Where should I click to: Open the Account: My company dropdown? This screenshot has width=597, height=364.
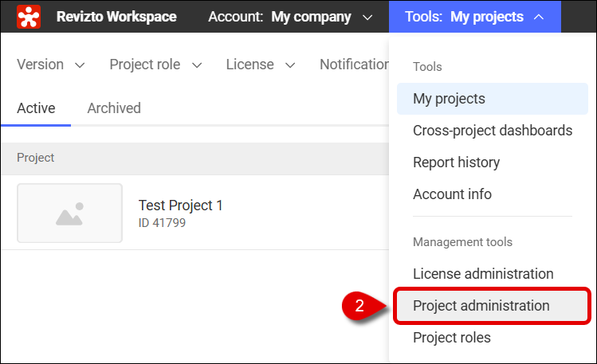290,17
